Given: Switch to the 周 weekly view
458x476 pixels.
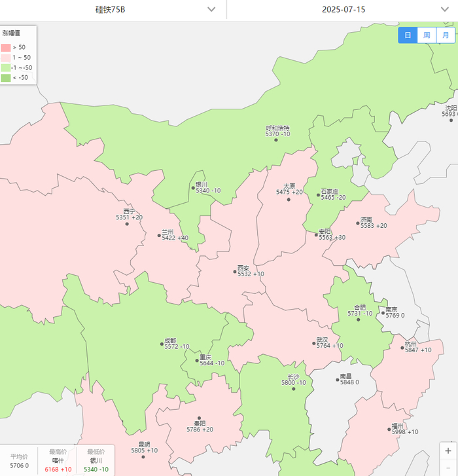Looking at the screenshot, I should coord(427,35).
